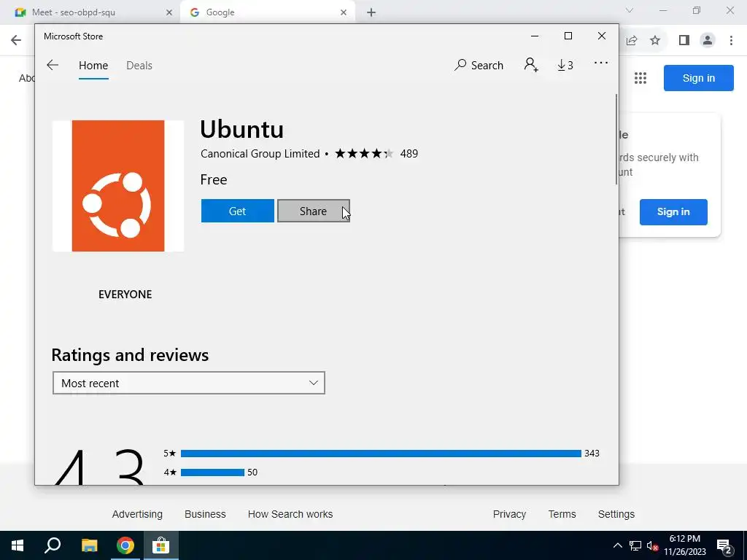Click Sign in inside Google popup card
Screen dimensions: 747x560
pyautogui.click(x=673, y=212)
